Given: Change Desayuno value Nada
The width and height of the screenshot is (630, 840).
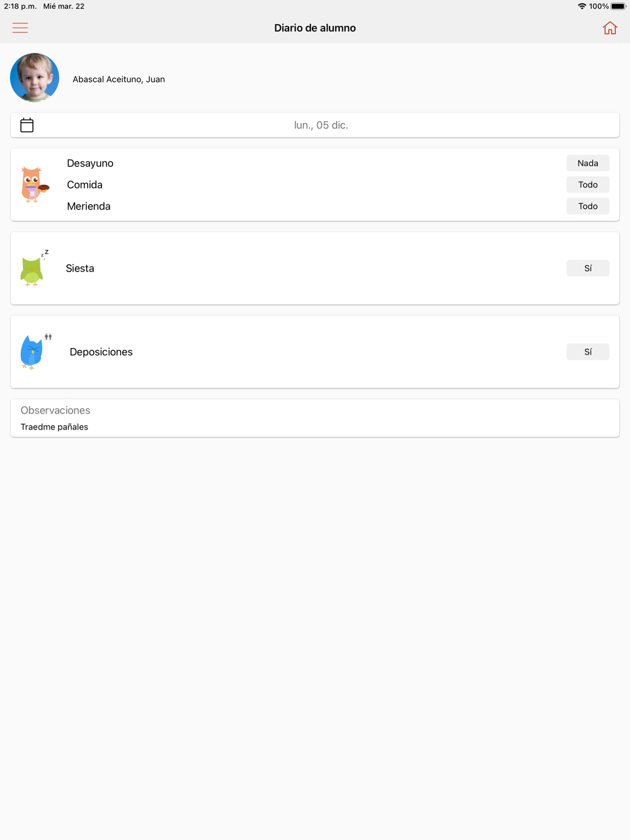Looking at the screenshot, I should click(x=588, y=163).
